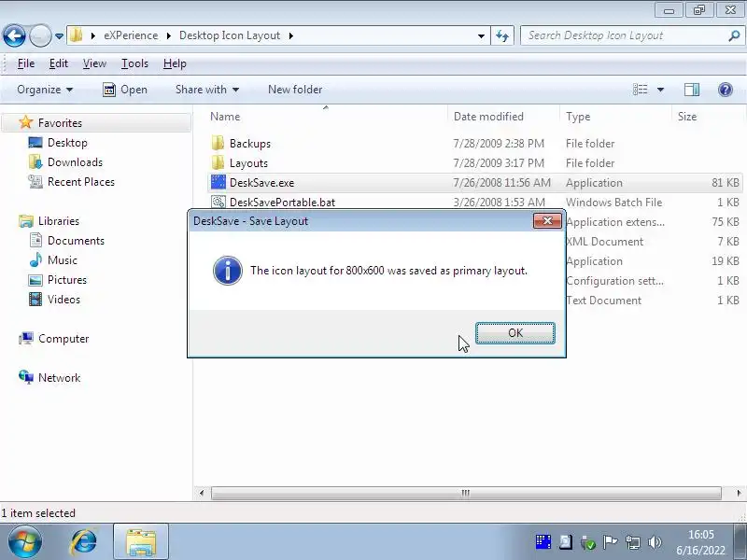Open the View menu
The width and height of the screenshot is (747, 560).
pos(94,63)
